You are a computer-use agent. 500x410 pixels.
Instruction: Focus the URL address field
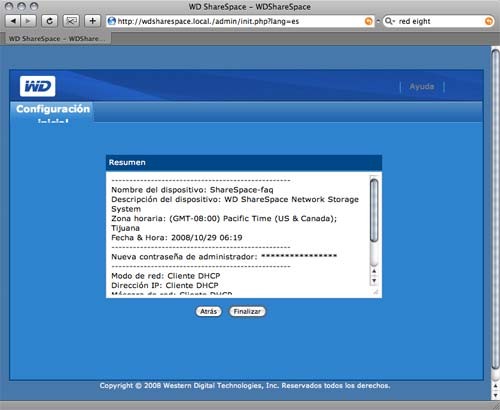pyautogui.click(x=240, y=21)
